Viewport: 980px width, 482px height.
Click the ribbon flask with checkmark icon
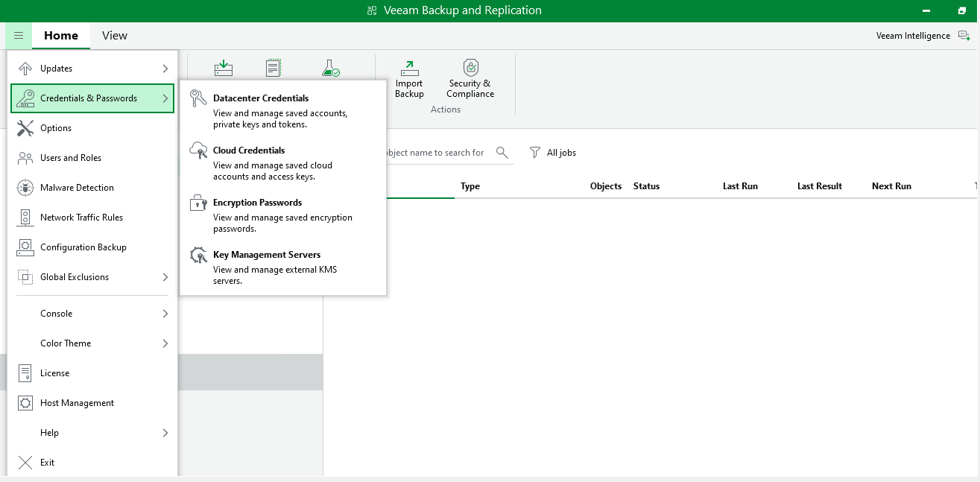click(331, 69)
